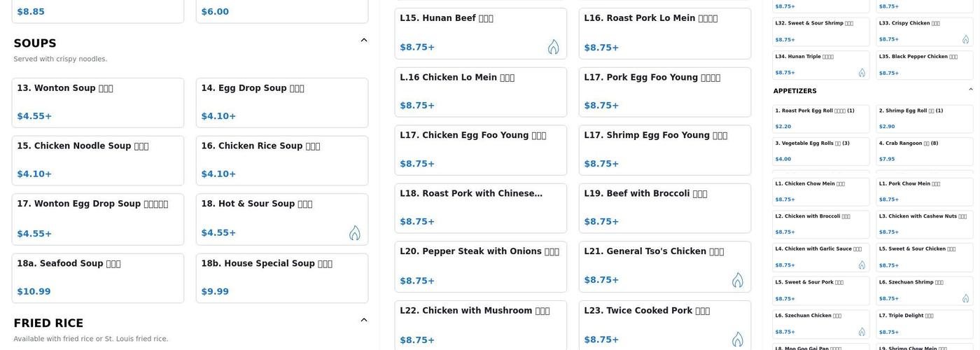Click flame icon on L34 Hunan Triple
The width and height of the screenshot is (980, 350).
[x=862, y=73]
